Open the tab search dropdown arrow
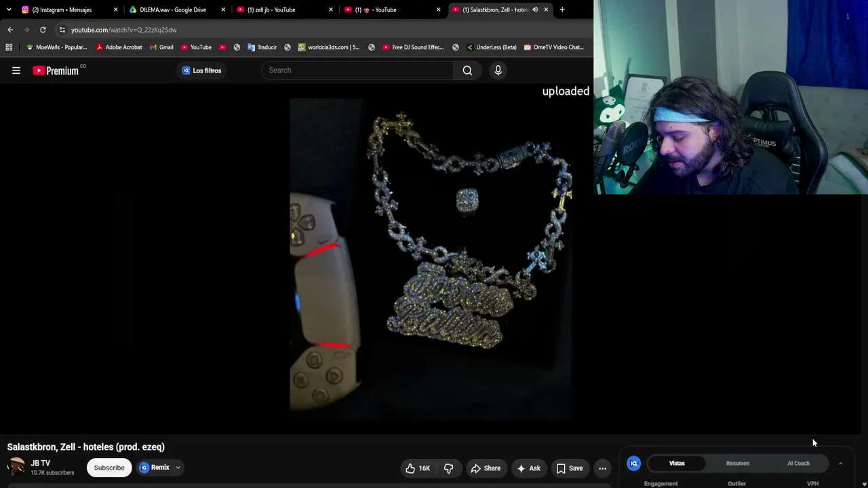This screenshot has width=868, height=488. pyautogui.click(x=9, y=9)
